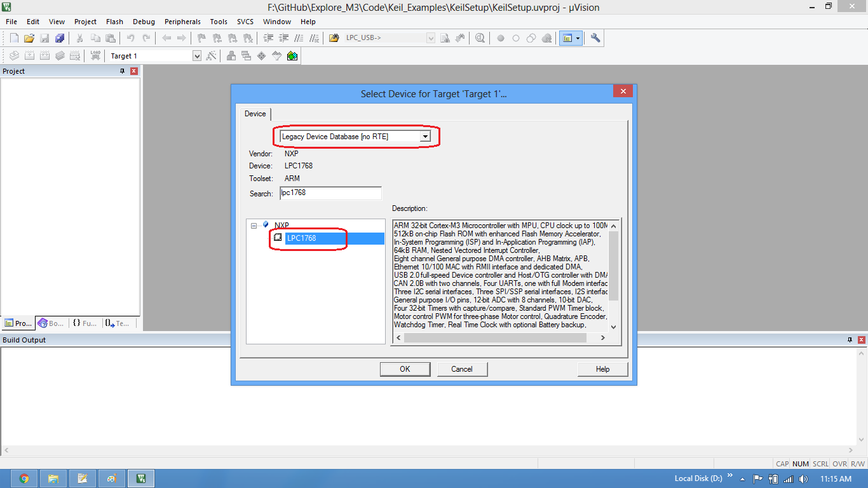Open the Flash menu

(x=115, y=22)
